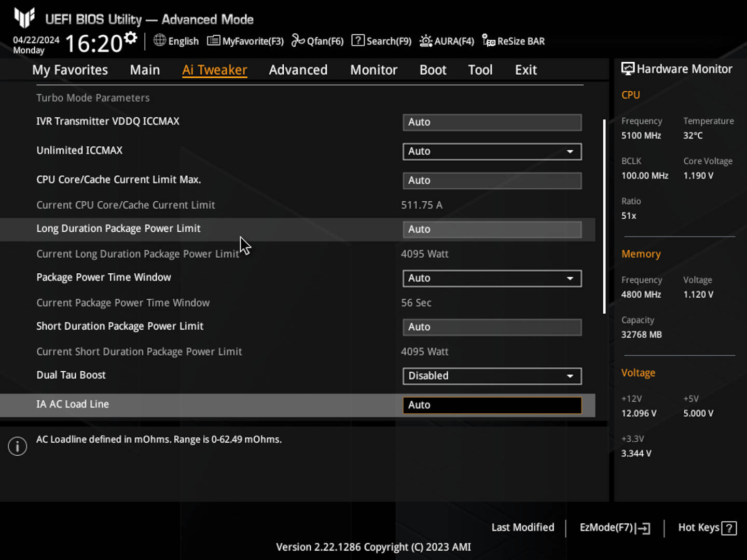Click the 16:20 clock display

coord(94,44)
